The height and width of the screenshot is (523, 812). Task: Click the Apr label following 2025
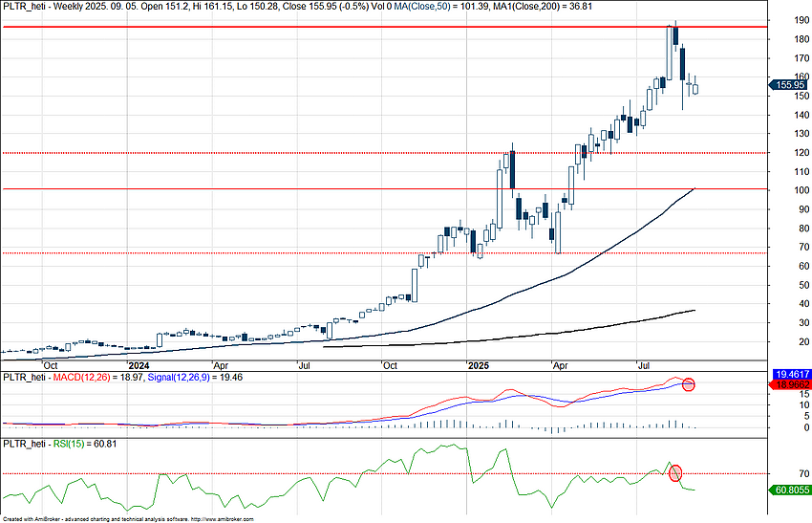[x=561, y=366]
